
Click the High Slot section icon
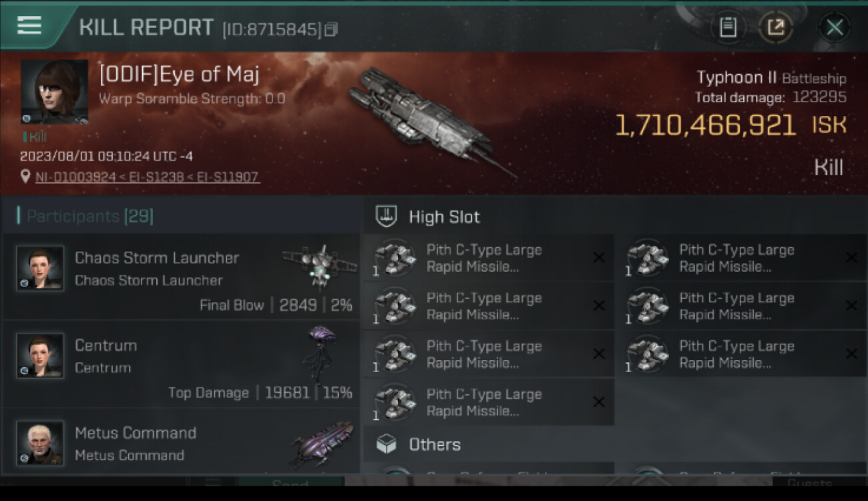tap(387, 216)
